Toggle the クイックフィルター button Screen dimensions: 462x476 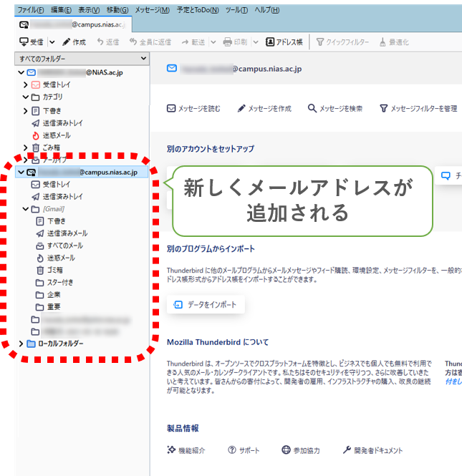point(342,42)
